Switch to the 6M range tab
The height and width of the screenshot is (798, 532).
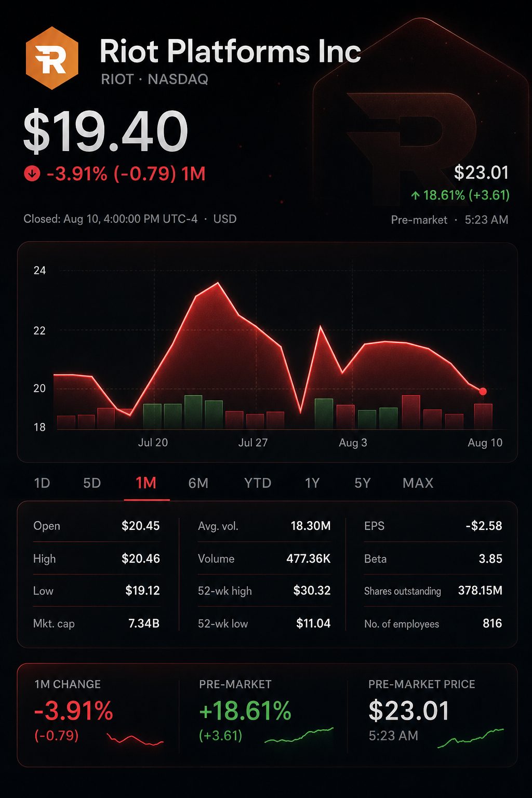coord(198,483)
